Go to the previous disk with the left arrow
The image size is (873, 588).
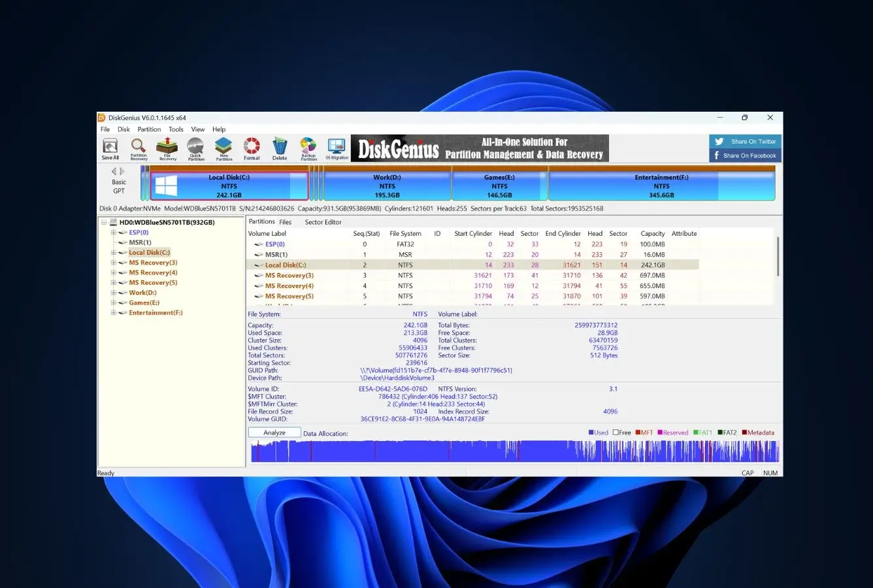click(x=114, y=172)
